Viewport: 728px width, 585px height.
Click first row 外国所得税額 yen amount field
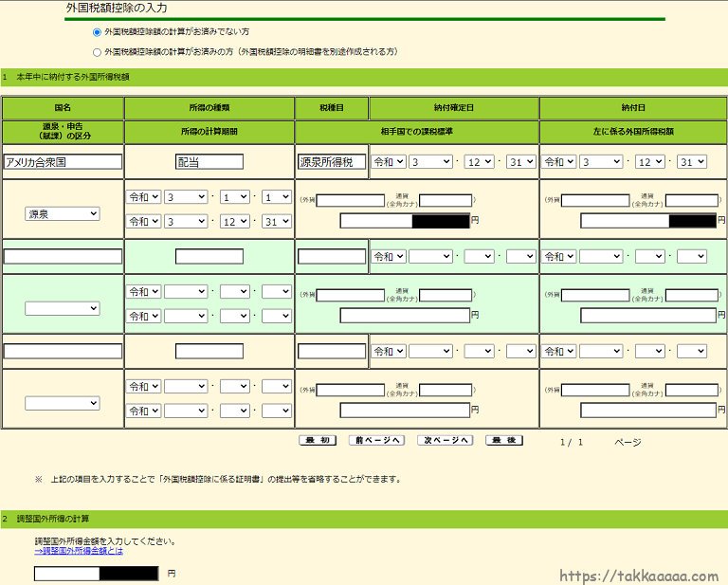coord(648,221)
